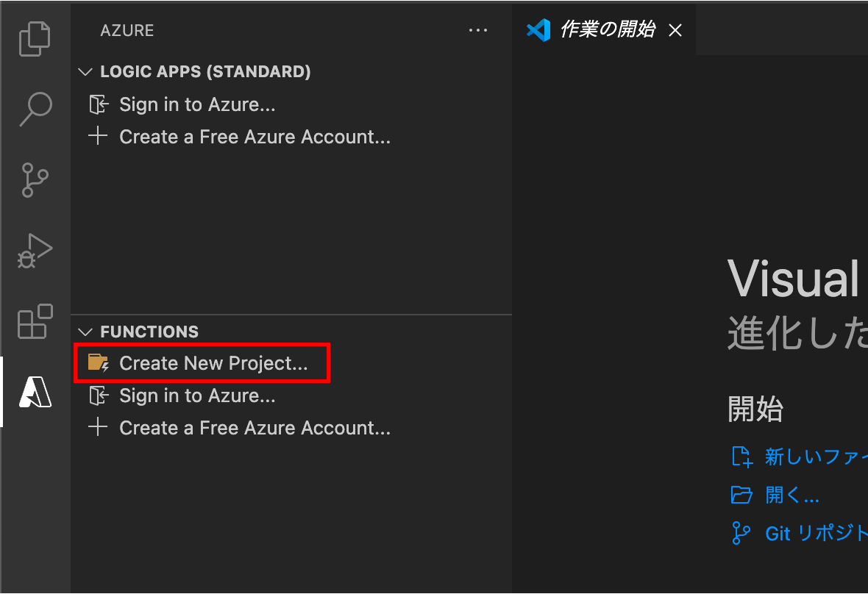The height and width of the screenshot is (594, 868).
Task: Switch to the 作業の開始 tab
Action: click(607, 30)
